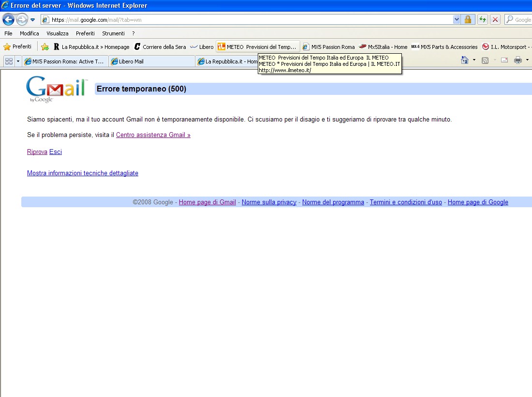This screenshot has height=397, width=532.
Task: Refresh the page with green arrows icon
Action: (483, 20)
